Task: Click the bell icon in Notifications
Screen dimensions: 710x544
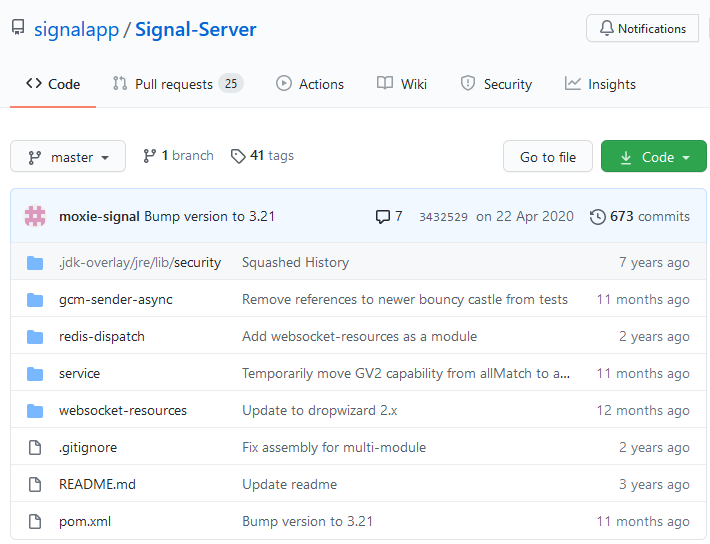Action: coord(607,28)
